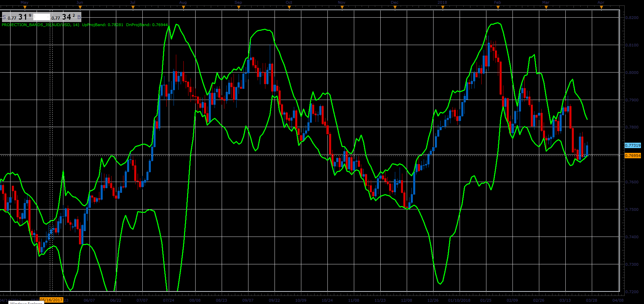
Task: Click the 12/08 date axis label
Action: 407,300
